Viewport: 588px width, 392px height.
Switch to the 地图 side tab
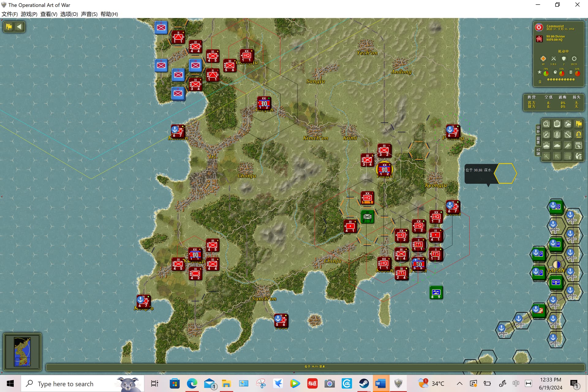point(538,141)
